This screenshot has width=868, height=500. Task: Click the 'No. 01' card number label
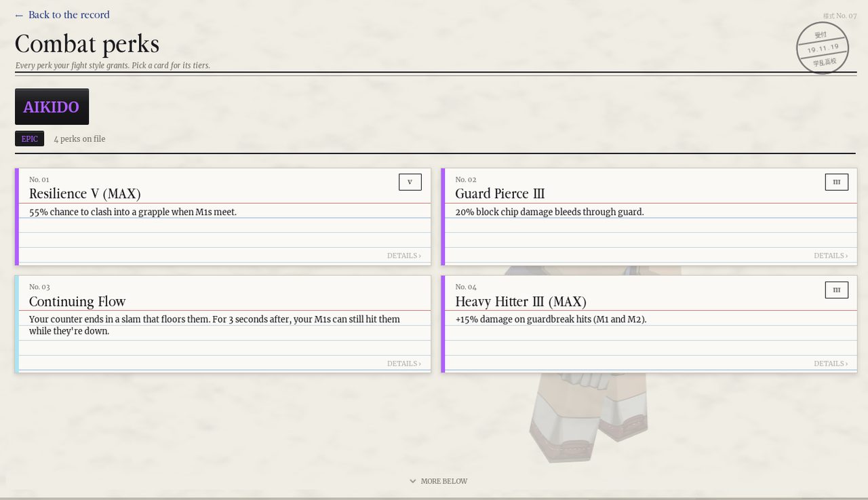[x=39, y=180]
